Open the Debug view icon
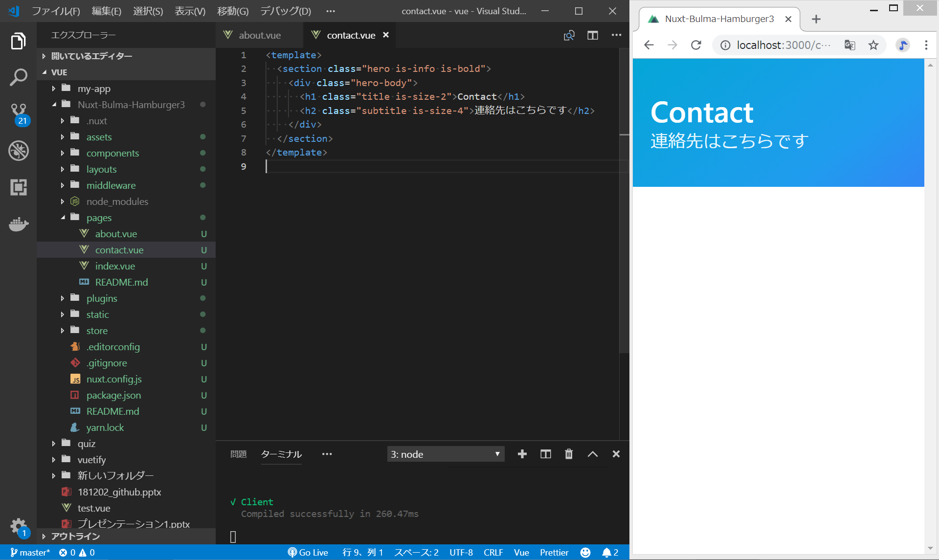The image size is (939, 560). click(x=18, y=151)
